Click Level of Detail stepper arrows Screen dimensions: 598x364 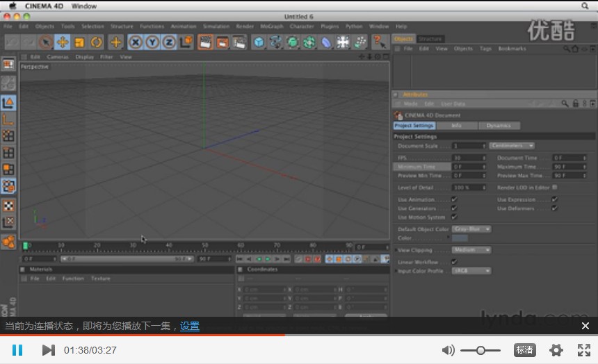click(x=484, y=188)
